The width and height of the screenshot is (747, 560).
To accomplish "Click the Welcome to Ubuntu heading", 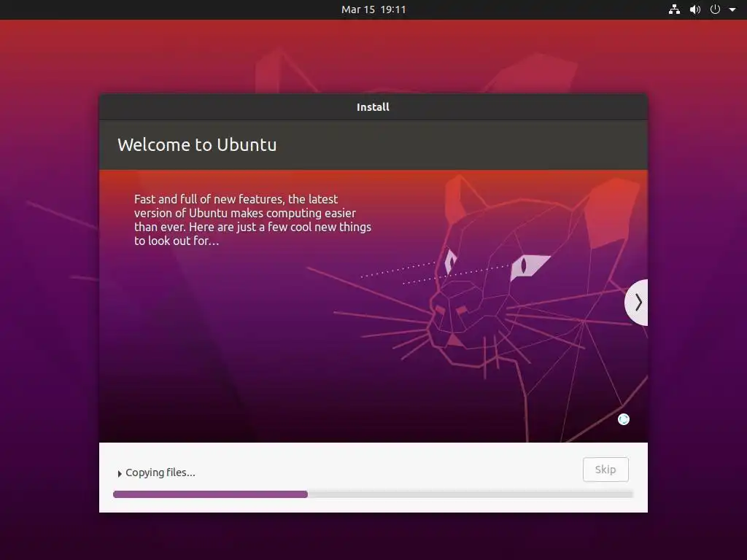I will pyautogui.click(x=197, y=145).
